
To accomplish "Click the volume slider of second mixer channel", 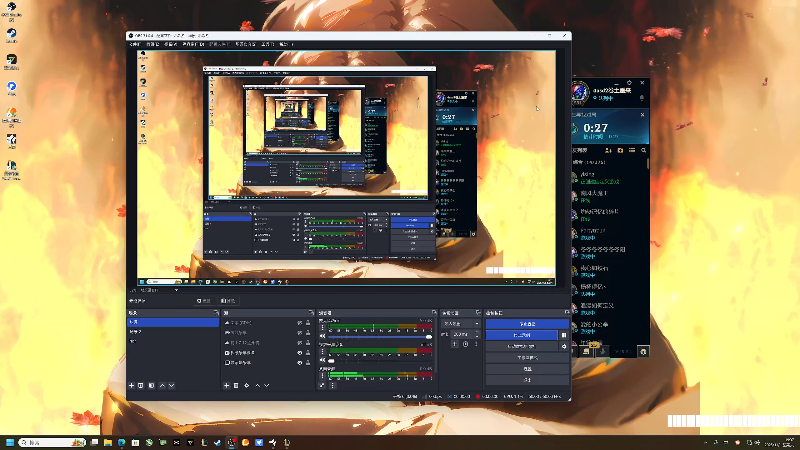I will 380,361.
